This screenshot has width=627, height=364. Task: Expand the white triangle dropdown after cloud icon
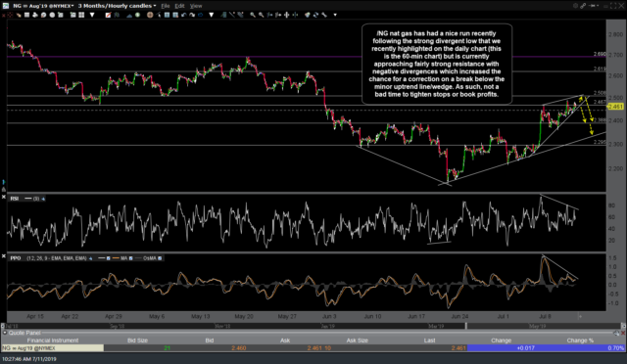point(212,15)
